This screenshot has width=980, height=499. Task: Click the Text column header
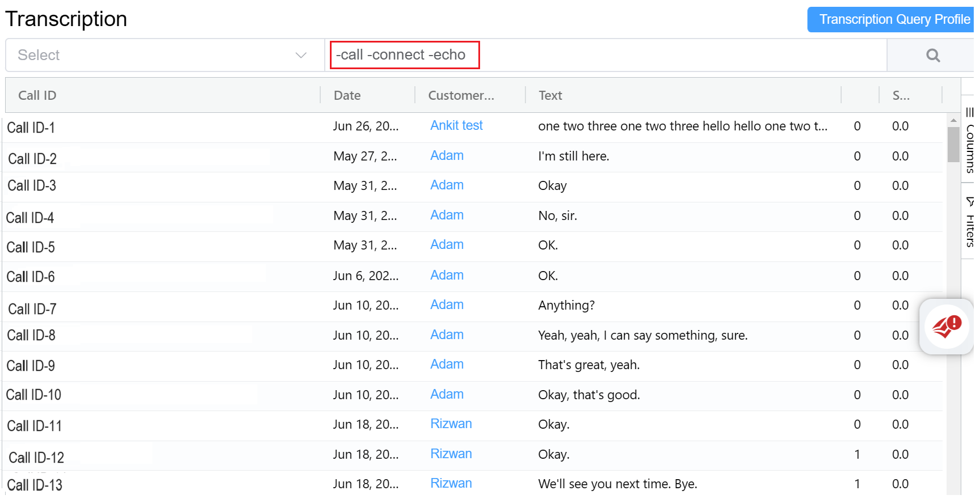550,95
